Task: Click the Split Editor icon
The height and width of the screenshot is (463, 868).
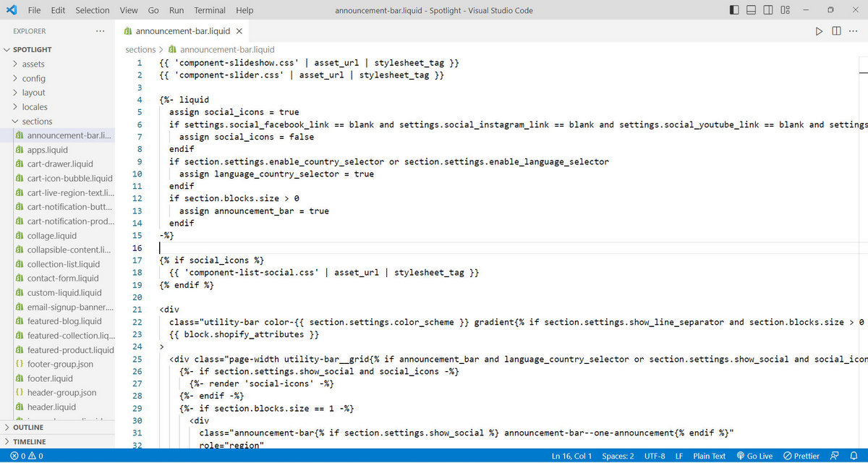Action: click(836, 31)
